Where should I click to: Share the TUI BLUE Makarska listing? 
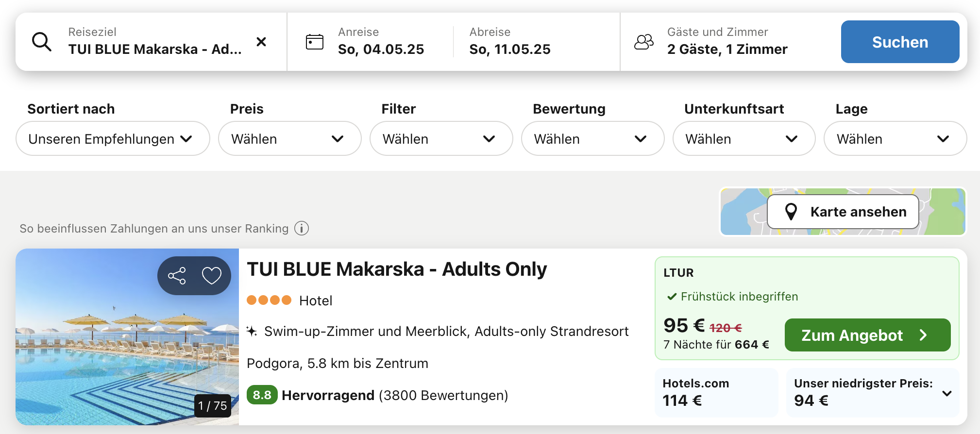(x=177, y=276)
